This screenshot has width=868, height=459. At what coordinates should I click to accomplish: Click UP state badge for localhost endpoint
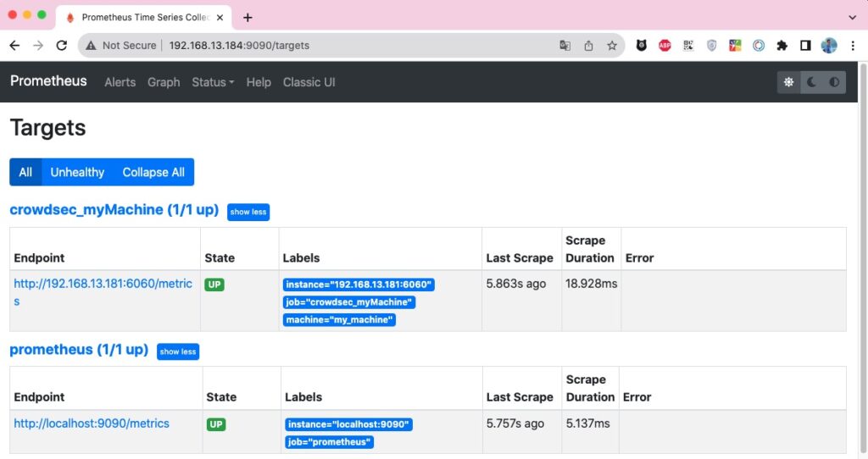(x=216, y=425)
